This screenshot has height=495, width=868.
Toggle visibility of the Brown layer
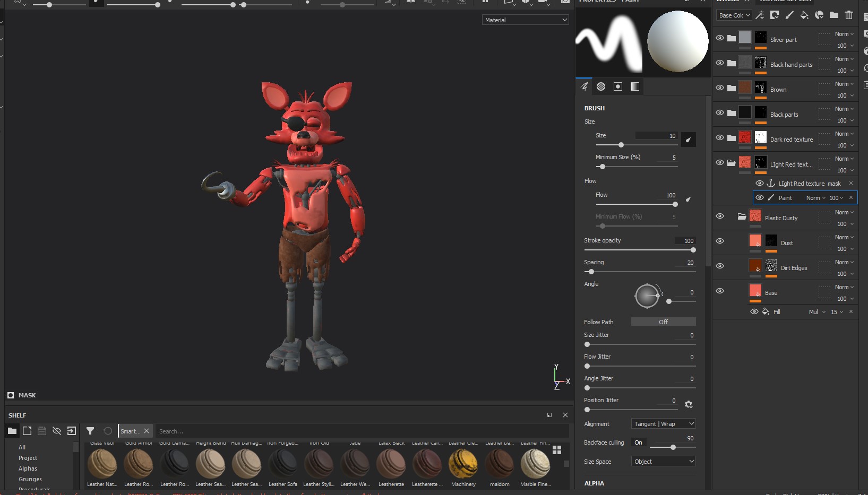[x=720, y=88]
